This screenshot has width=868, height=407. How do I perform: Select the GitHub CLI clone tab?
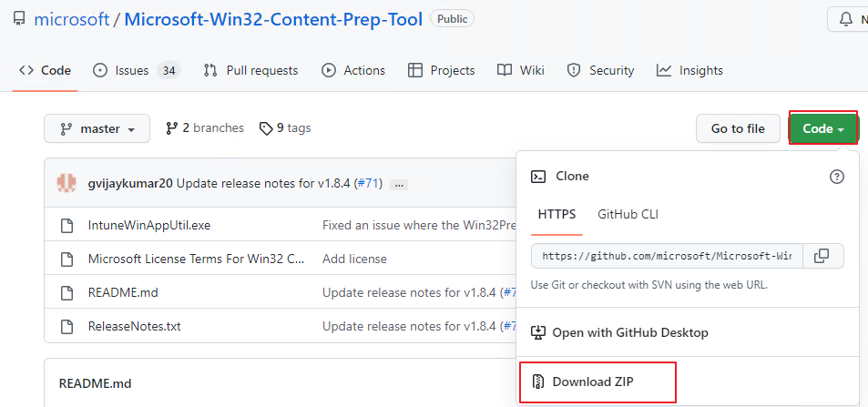[628, 214]
